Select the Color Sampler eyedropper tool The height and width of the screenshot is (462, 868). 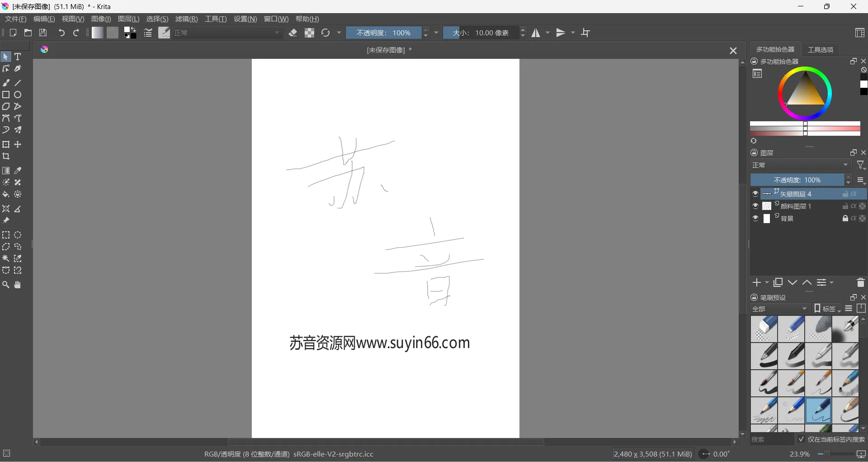(18, 171)
